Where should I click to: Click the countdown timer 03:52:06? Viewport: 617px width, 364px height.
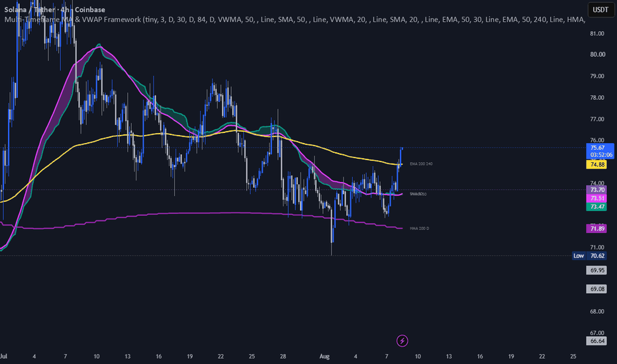coord(601,155)
